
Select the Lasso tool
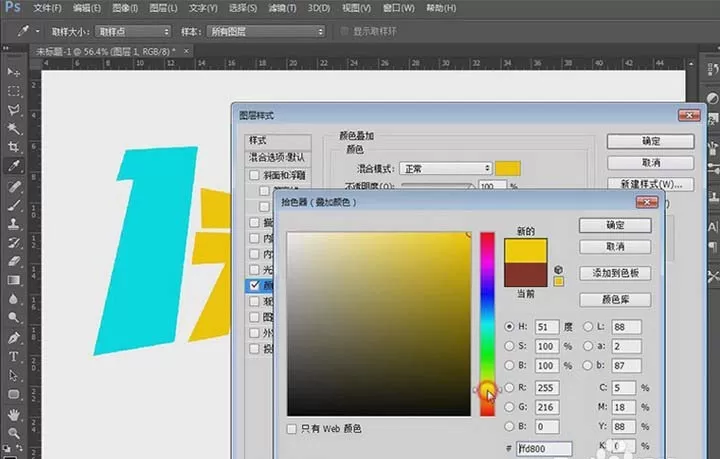(14, 109)
